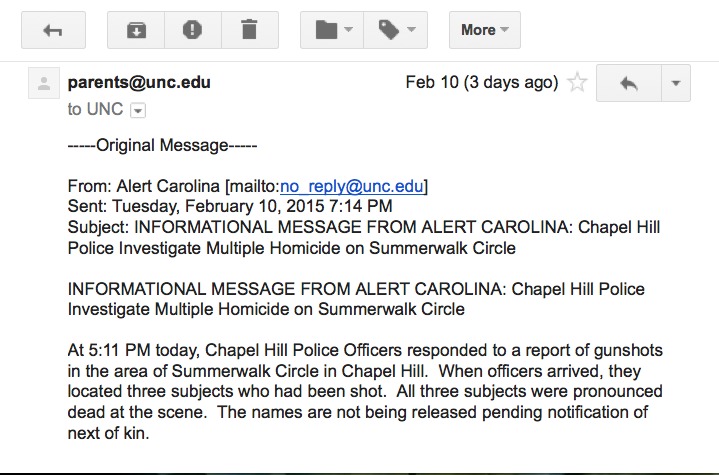Click sender name parents@unc.edu
This screenshot has height=475, width=719.
pos(139,83)
